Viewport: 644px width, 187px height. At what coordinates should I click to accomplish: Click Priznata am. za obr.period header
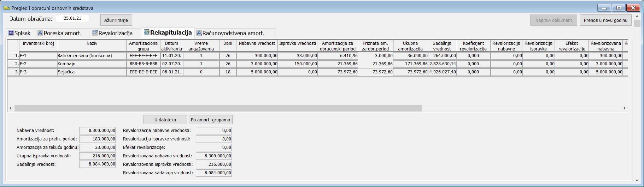375,46
